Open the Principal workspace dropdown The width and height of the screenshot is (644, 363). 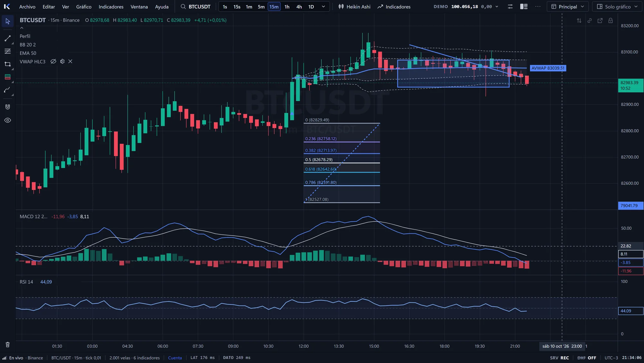pyautogui.click(x=568, y=7)
